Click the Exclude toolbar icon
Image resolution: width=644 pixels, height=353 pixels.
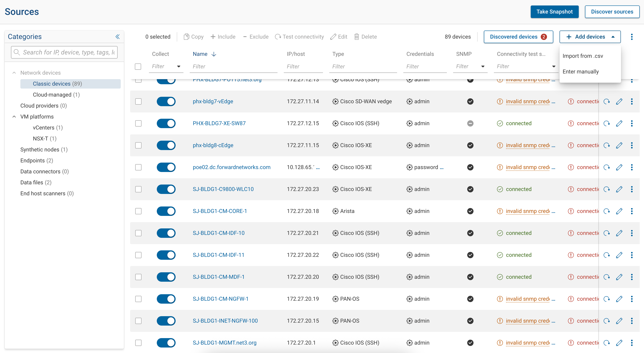[245, 36]
